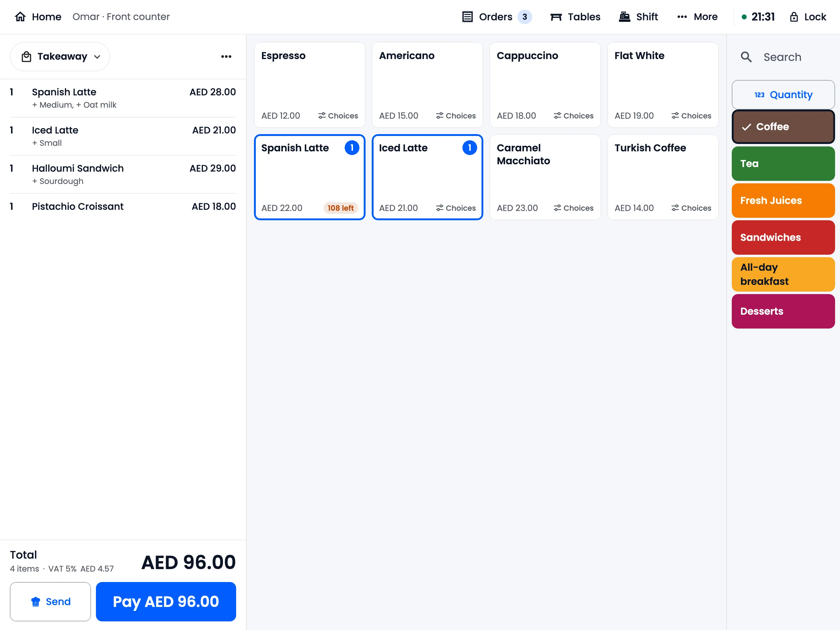Viewport: 840px width, 630px height.
Task: Open the Shift panel
Action: click(x=638, y=17)
